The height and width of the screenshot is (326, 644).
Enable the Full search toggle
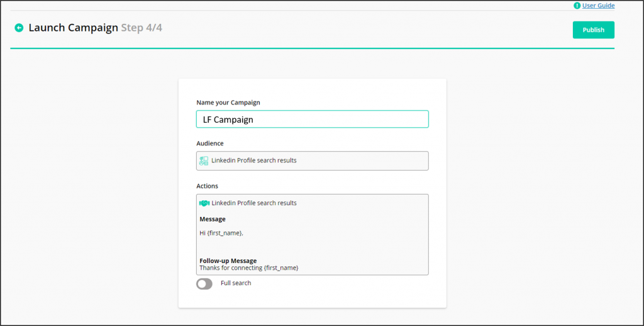click(x=204, y=284)
